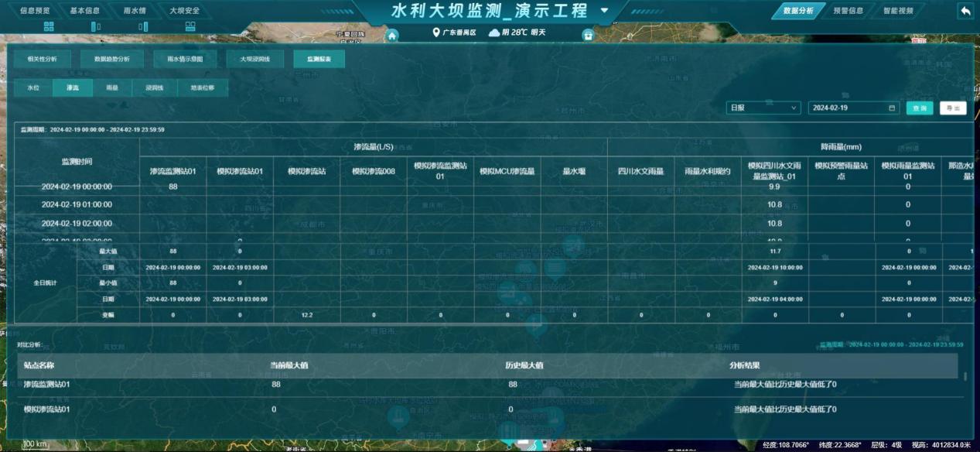Open the project title dropdown arrow
The height and width of the screenshot is (452, 980).
point(604,11)
